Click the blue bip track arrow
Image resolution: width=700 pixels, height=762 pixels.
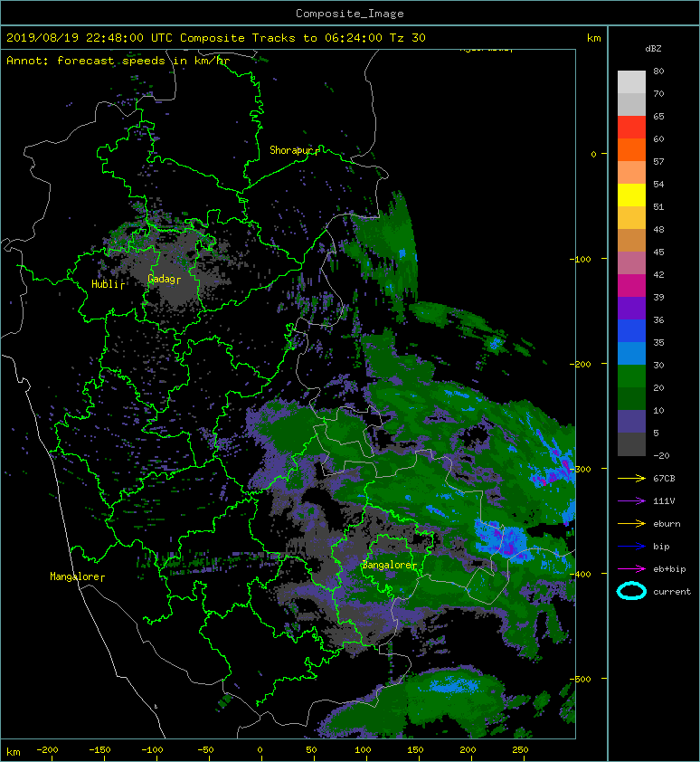631,547
